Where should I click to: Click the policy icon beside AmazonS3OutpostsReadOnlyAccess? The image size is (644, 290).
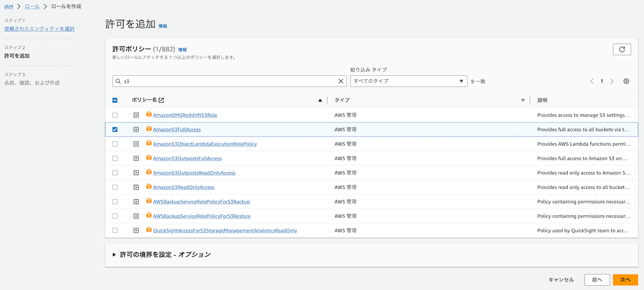pos(149,172)
